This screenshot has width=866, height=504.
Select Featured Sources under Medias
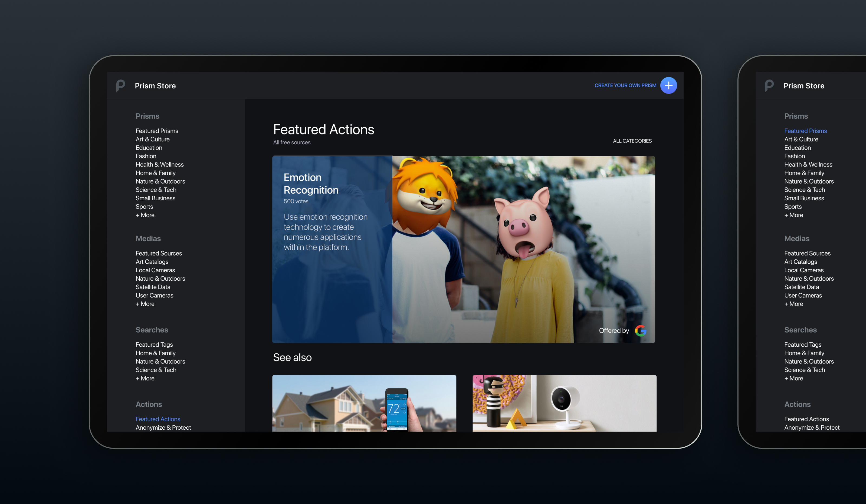[159, 253]
